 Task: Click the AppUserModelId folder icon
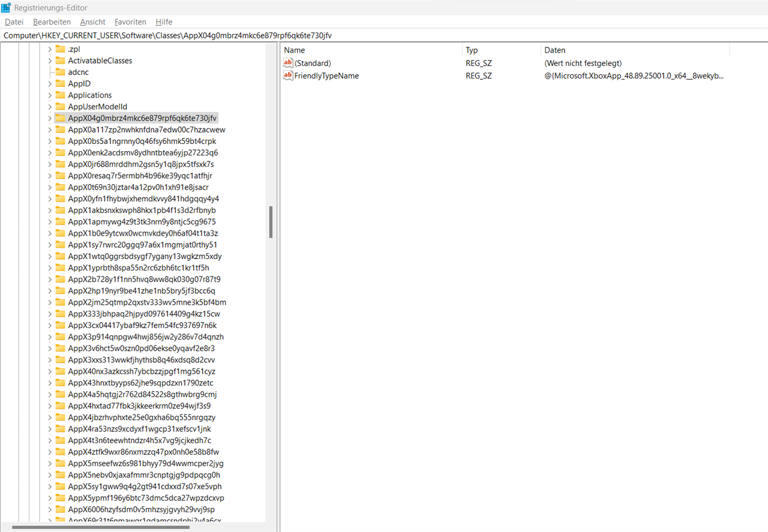(x=60, y=107)
